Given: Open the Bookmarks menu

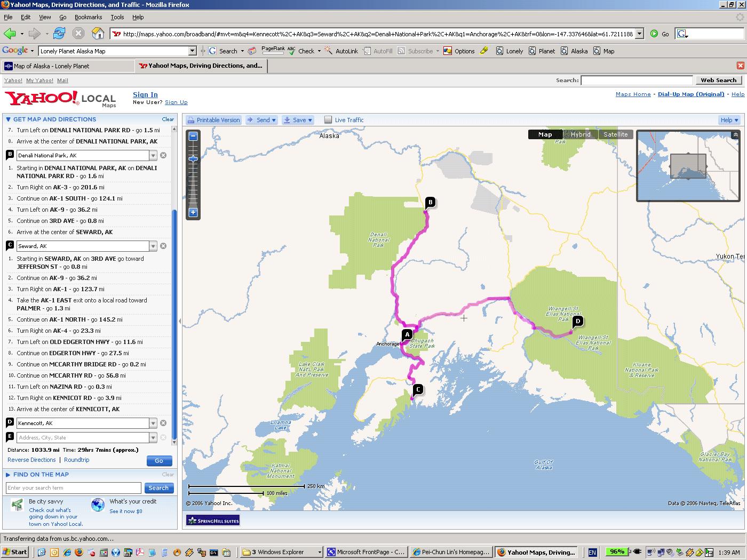Looking at the screenshot, I should coord(88,17).
